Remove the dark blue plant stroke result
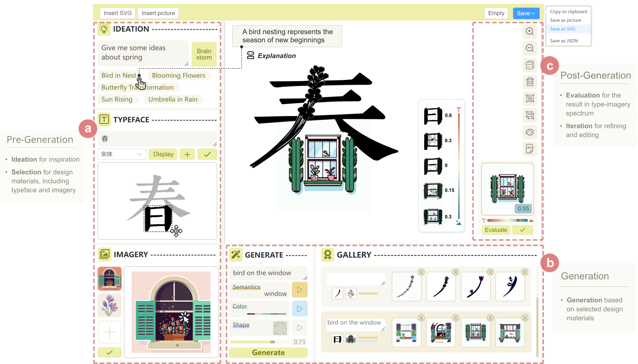 coord(524,272)
